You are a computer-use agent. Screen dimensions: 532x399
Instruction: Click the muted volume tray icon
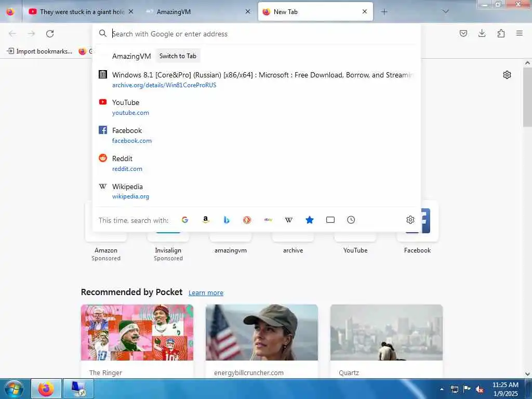[480, 389]
